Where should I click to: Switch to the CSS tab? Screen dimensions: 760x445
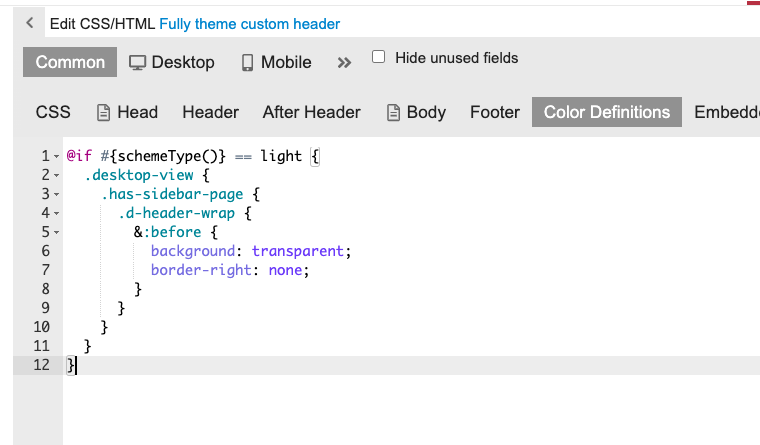pos(53,112)
